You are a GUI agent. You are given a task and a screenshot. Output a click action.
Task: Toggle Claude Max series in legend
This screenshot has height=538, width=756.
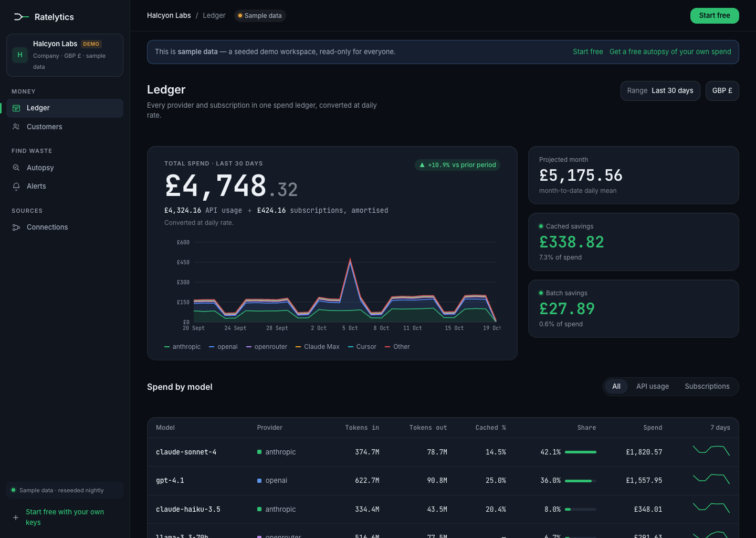(318, 347)
